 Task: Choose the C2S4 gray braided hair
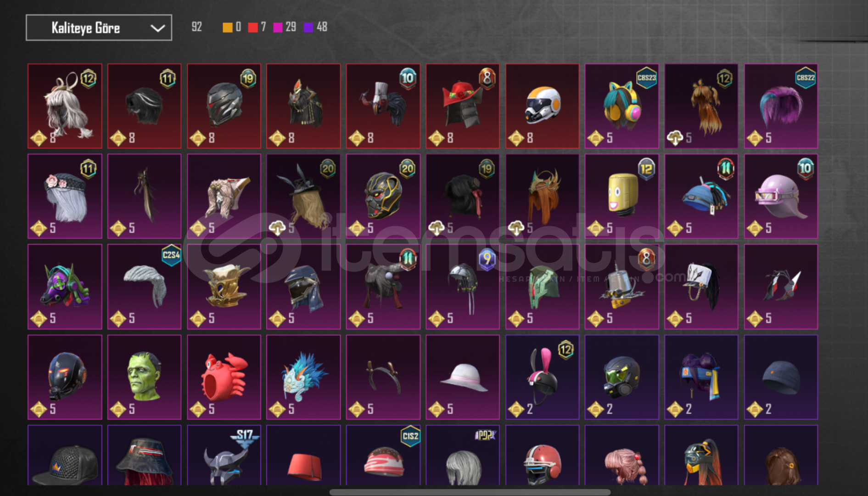pyautogui.click(x=144, y=287)
